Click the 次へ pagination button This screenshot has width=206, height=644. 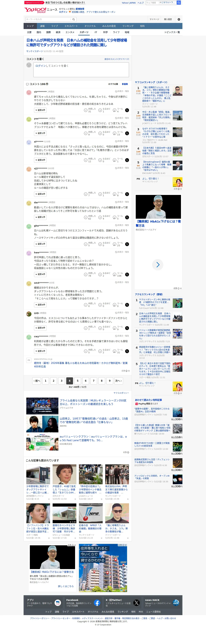[x=119, y=381]
